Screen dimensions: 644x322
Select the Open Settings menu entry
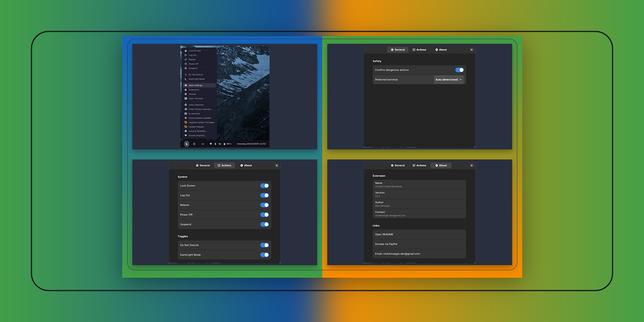pyautogui.click(x=199, y=85)
